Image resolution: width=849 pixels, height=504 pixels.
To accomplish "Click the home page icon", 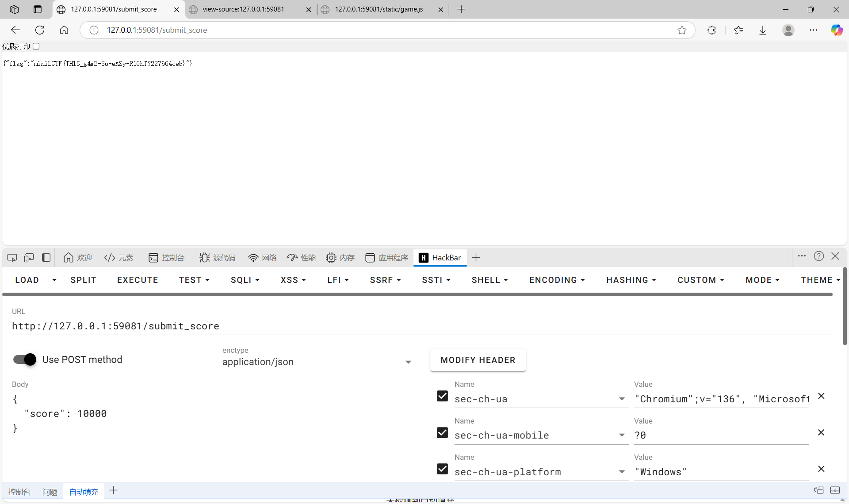I will click(x=64, y=30).
